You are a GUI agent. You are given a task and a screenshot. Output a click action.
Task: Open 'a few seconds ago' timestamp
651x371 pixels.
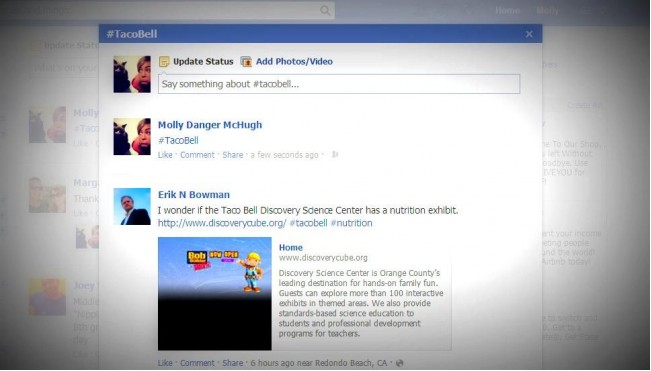(284, 155)
